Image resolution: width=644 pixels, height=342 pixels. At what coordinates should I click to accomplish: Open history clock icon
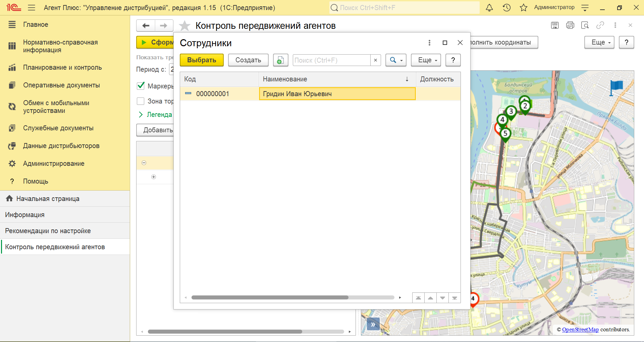(506, 7)
